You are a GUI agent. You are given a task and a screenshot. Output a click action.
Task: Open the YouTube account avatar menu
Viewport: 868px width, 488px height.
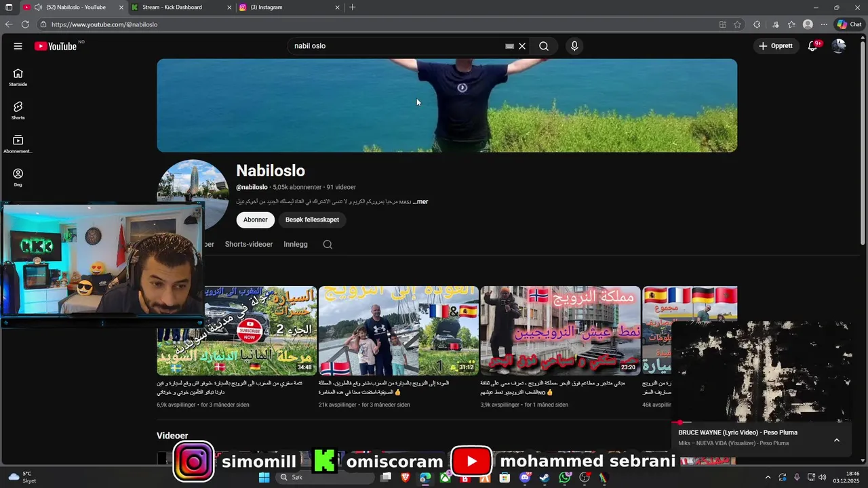[839, 46]
